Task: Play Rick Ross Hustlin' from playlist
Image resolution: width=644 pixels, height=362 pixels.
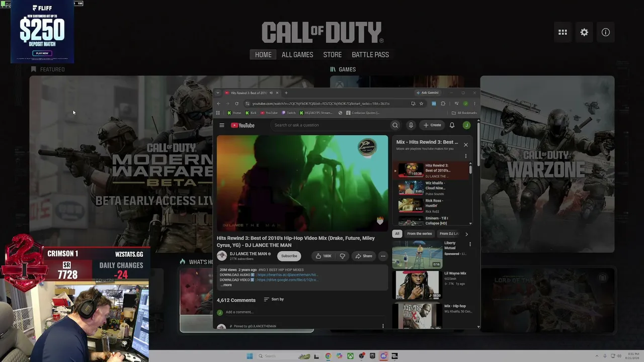Action: coord(433,206)
